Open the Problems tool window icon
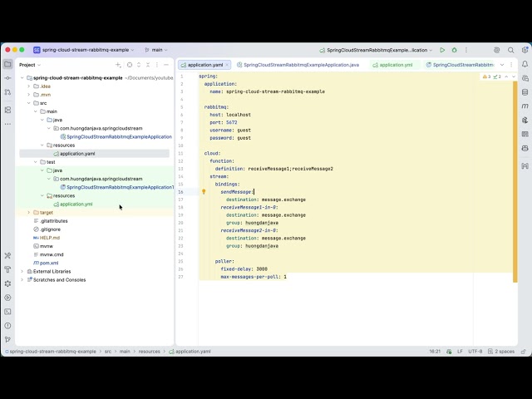 [7, 326]
